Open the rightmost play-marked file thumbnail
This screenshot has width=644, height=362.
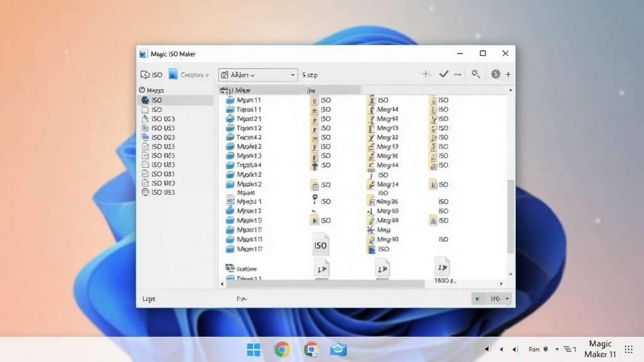coord(442,266)
